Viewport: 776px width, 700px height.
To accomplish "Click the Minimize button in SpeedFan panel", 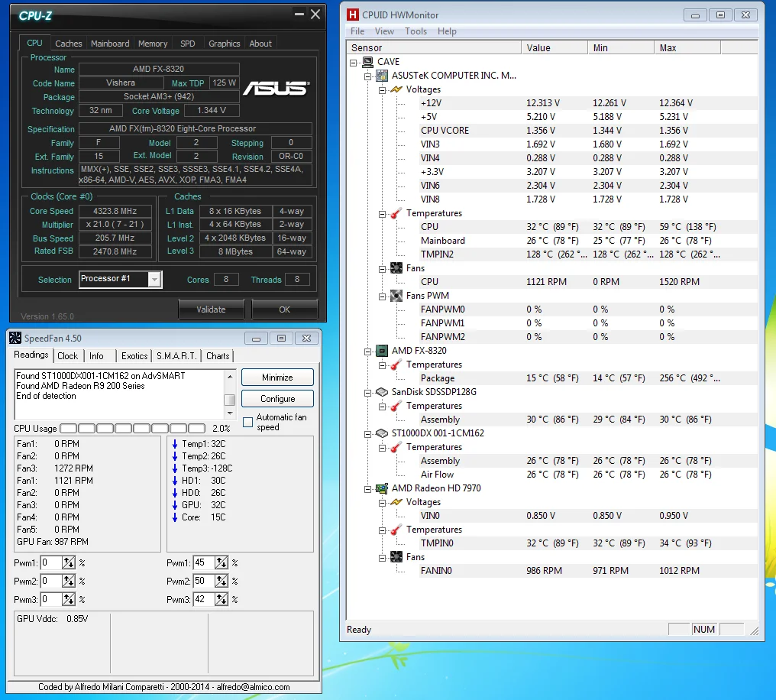I will click(278, 378).
